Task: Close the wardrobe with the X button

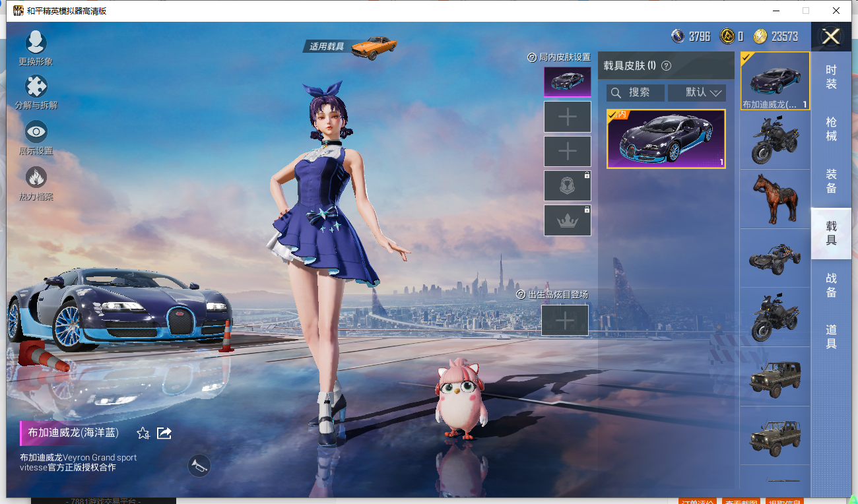Action: (831, 36)
